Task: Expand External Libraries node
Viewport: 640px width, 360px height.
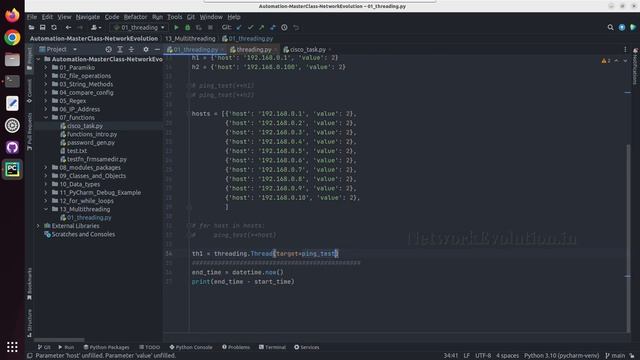Action: coord(38,226)
